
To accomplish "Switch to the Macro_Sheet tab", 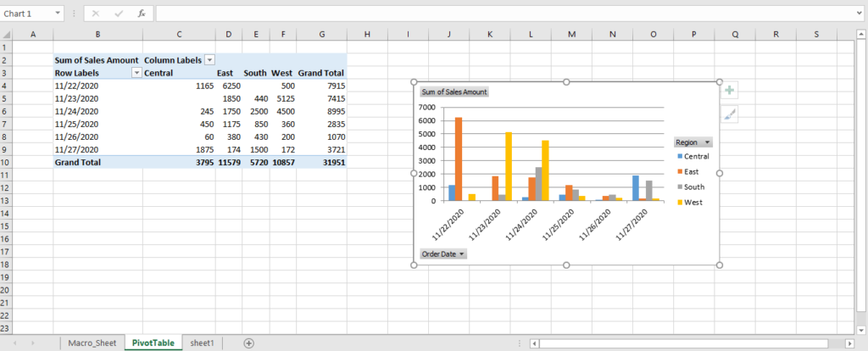I will pyautogui.click(x=92, y=343).
